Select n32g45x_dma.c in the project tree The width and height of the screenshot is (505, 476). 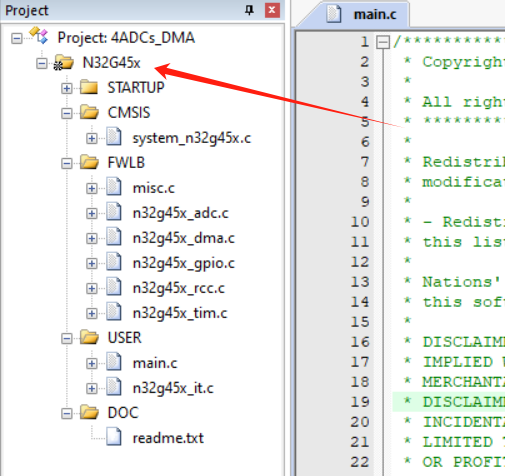coord(184,238)
